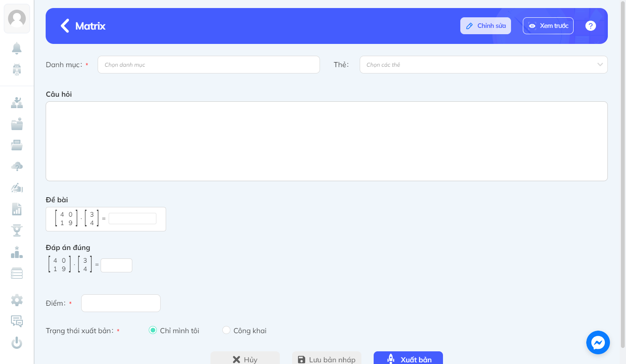
Task: Open the help question mark icon
Action: [590, 26]
